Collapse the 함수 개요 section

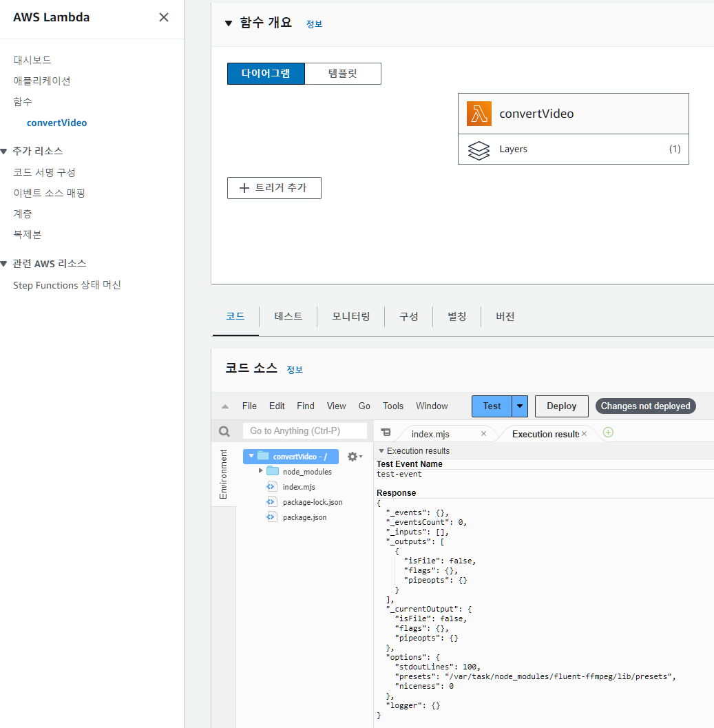point(229,23)
